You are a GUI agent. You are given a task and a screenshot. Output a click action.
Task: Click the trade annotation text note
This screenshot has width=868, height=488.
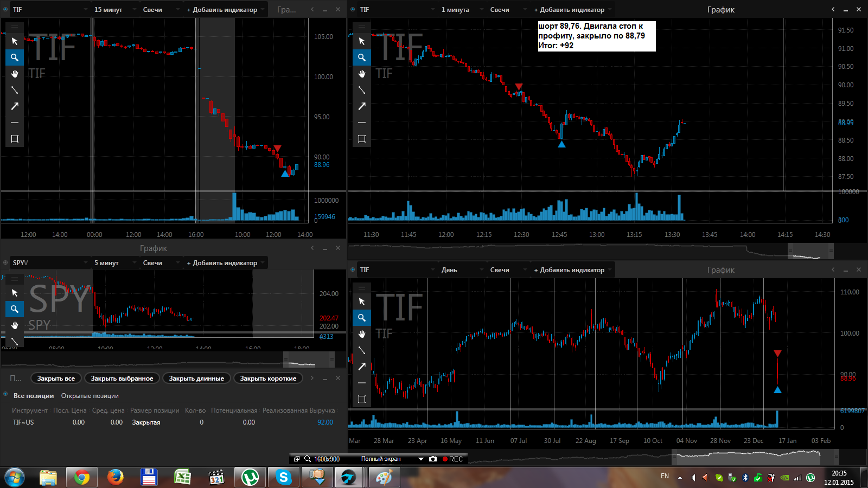tap(596, 36)
